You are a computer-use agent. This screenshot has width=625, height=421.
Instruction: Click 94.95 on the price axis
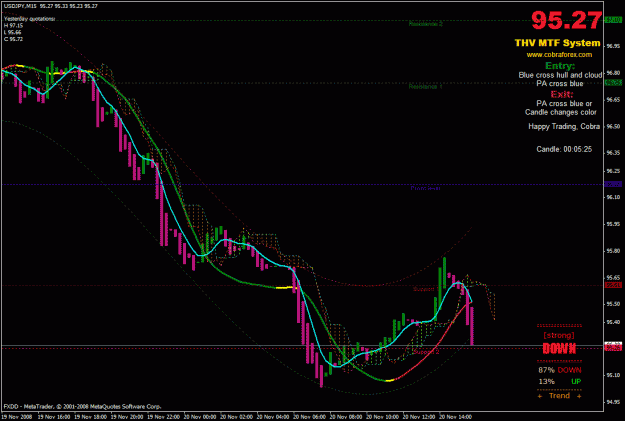tap(613, 402)
